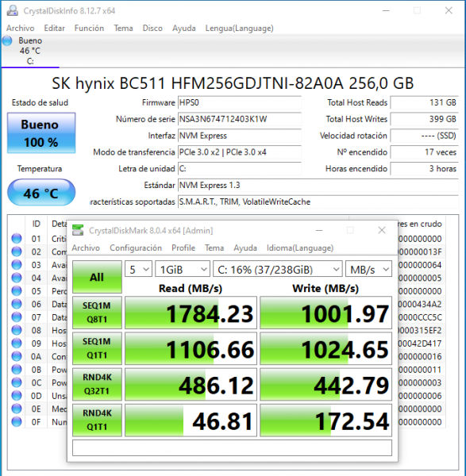Click the empty comment box in CrystalDiskMark
The width and height of the screenshot is (466, 476).
click(x=232, y=447)
